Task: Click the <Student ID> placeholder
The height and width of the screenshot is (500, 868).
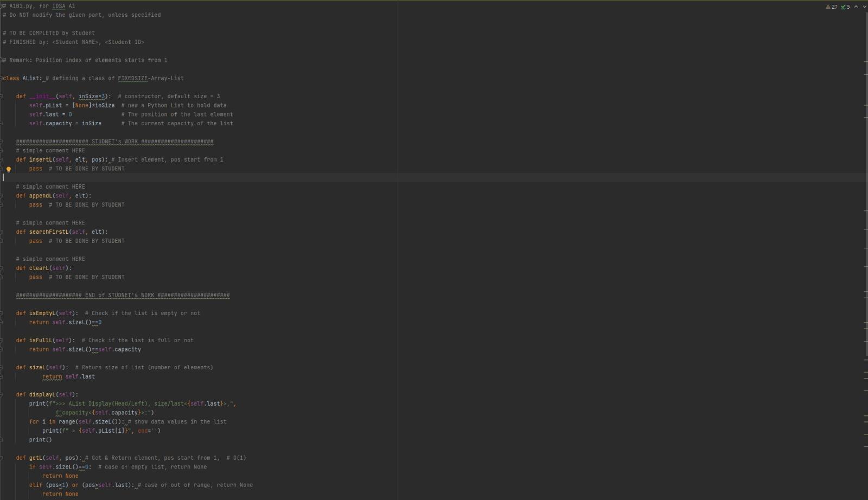Action: pos(124,42)
